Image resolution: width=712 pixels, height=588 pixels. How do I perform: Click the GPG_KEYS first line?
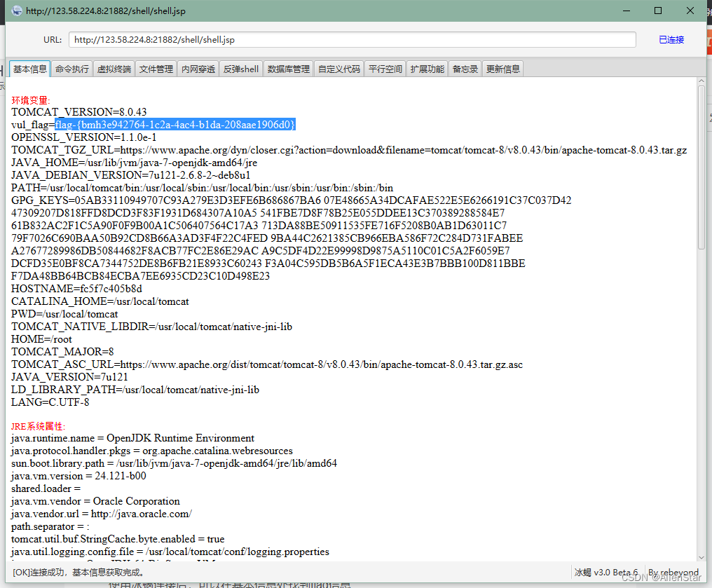pyautogui.click(x=291, y=200)
